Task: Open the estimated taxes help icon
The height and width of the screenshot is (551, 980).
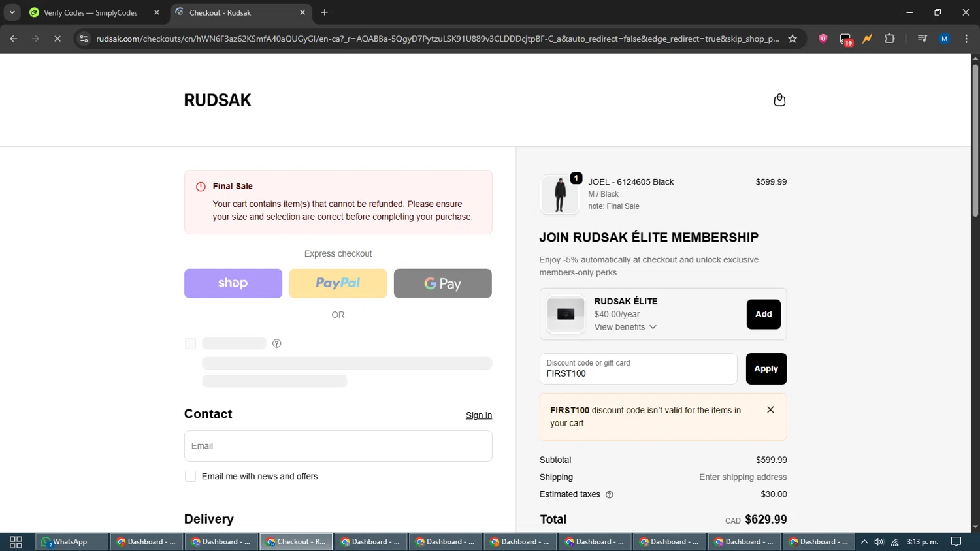Action: point(610,495)
